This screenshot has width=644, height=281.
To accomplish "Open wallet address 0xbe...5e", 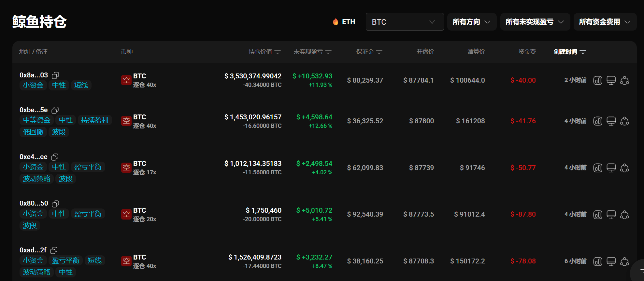I will click(x=34, y=110).
